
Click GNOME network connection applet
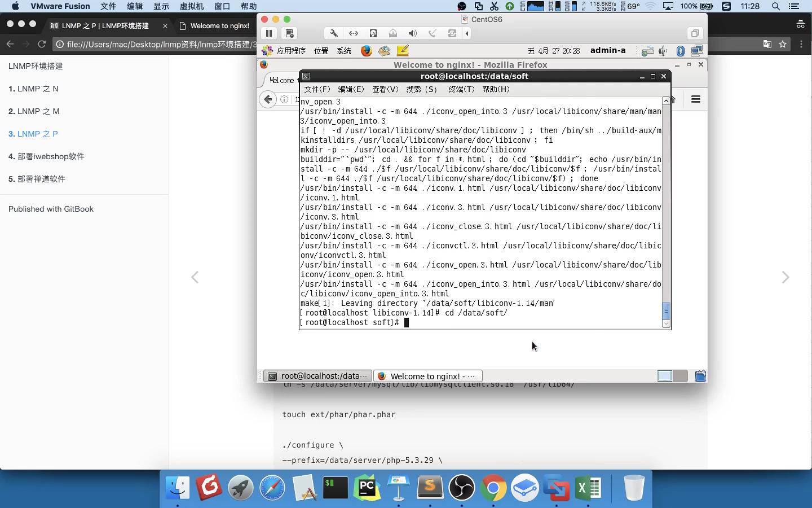697,51
